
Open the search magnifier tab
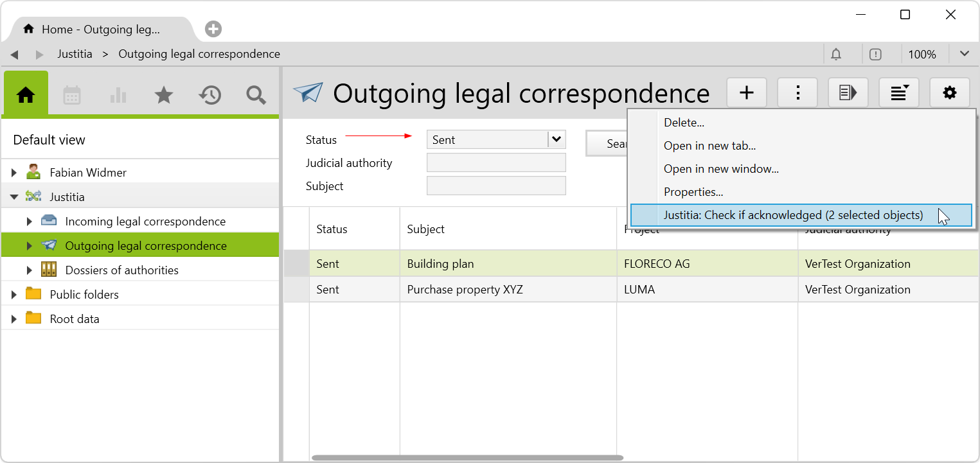[256, 95]
